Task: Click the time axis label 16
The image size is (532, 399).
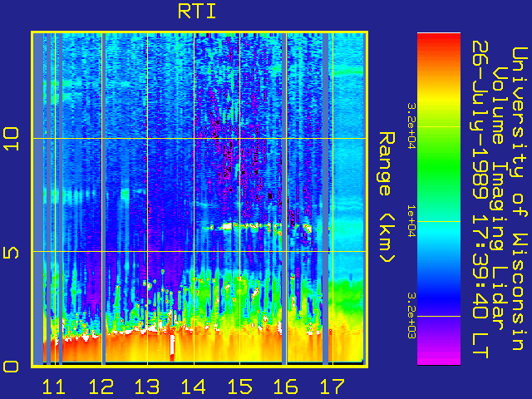Action: point(286,387)
